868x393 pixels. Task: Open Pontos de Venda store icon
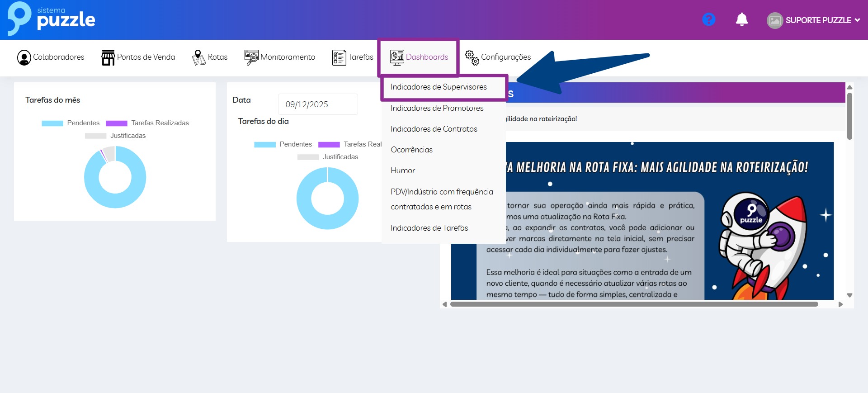(108, 57)
